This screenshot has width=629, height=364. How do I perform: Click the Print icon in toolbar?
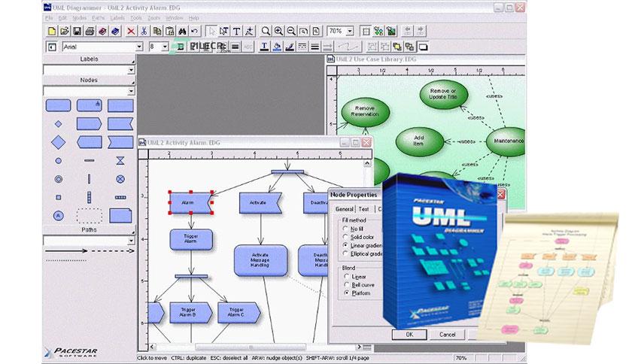click(x=90, y=32)
